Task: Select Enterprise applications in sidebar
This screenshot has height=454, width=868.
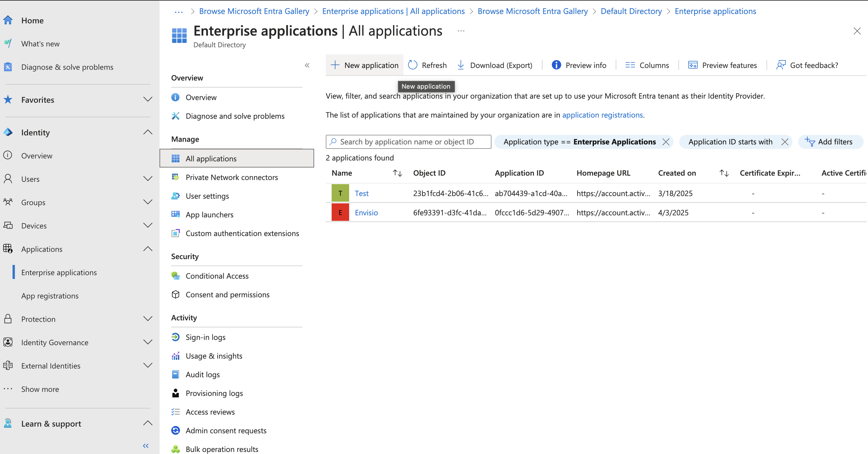Action: tap(59, 272)
